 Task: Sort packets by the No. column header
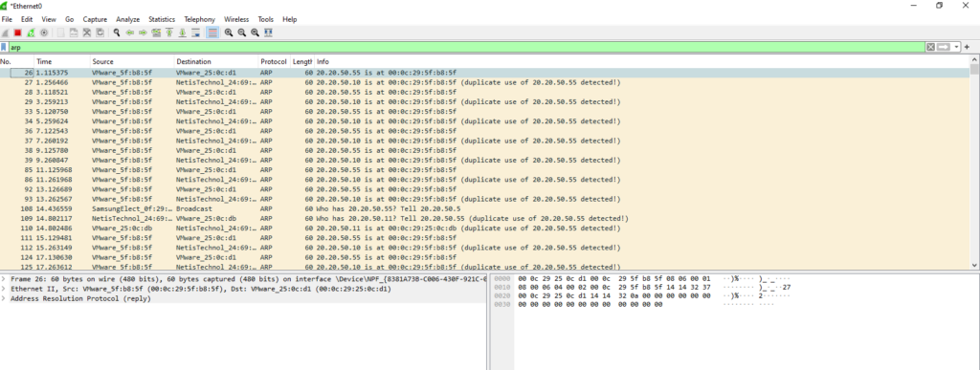[x=16, y=62]
